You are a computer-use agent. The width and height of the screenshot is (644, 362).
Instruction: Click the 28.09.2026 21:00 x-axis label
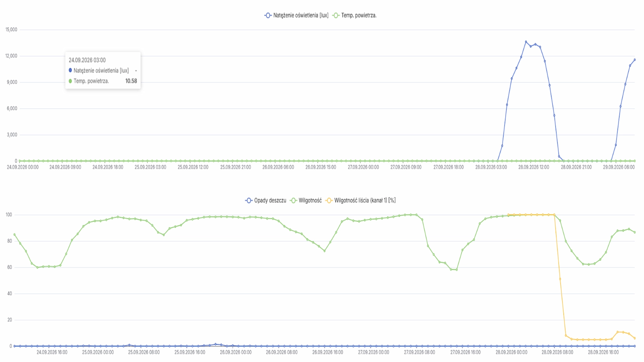pyautogui.click(x=576, y=167)
